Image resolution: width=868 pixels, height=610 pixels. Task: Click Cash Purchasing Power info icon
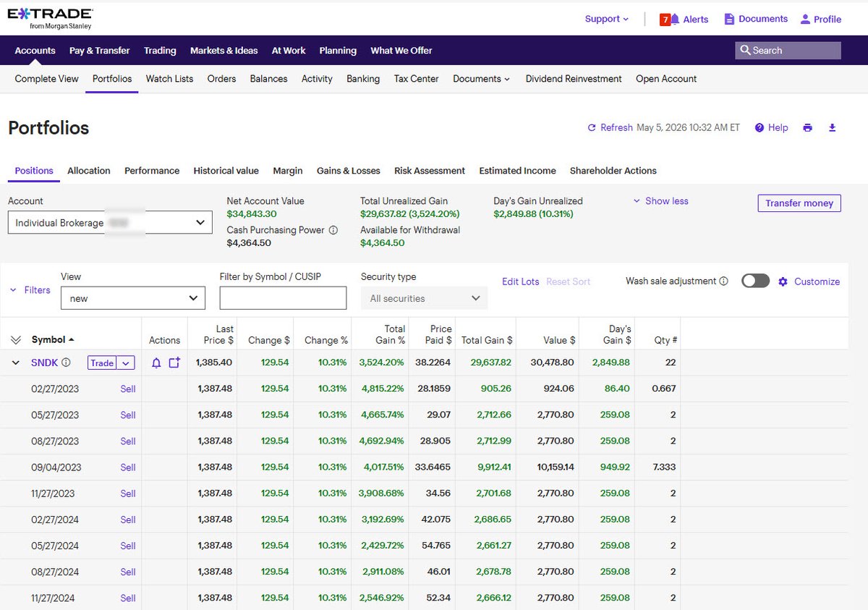(x=333, y=230)
